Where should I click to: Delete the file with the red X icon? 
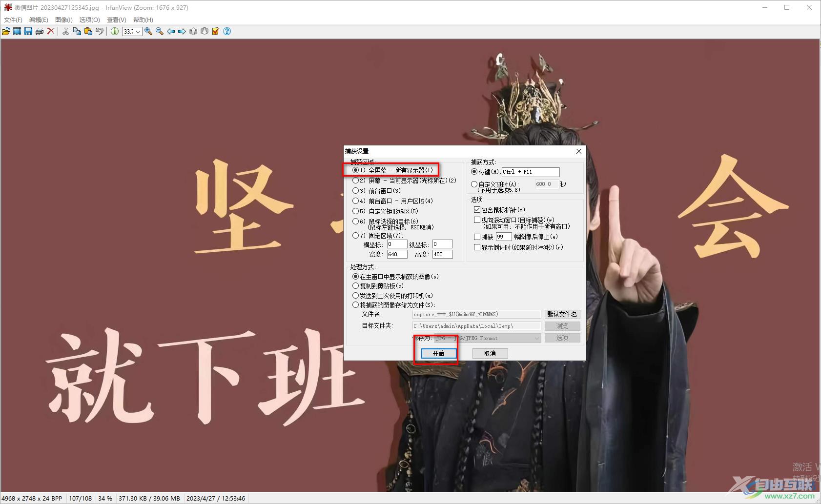pos(50,31)
